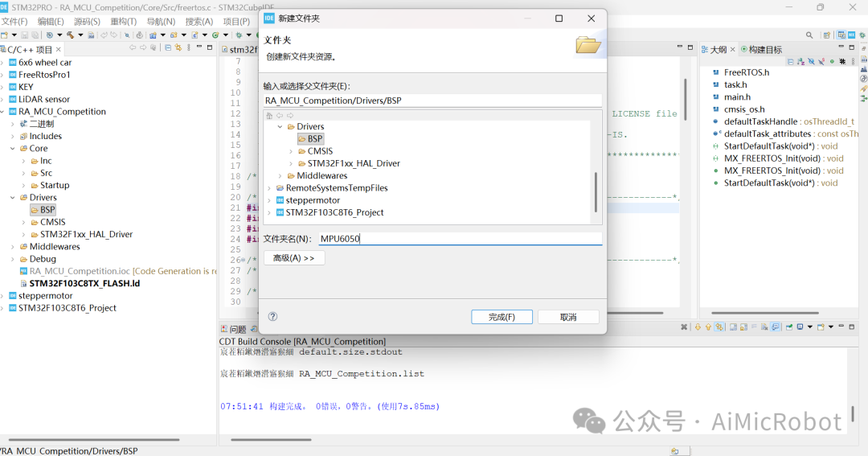Open the 源码(S) menu

[87, 22]
